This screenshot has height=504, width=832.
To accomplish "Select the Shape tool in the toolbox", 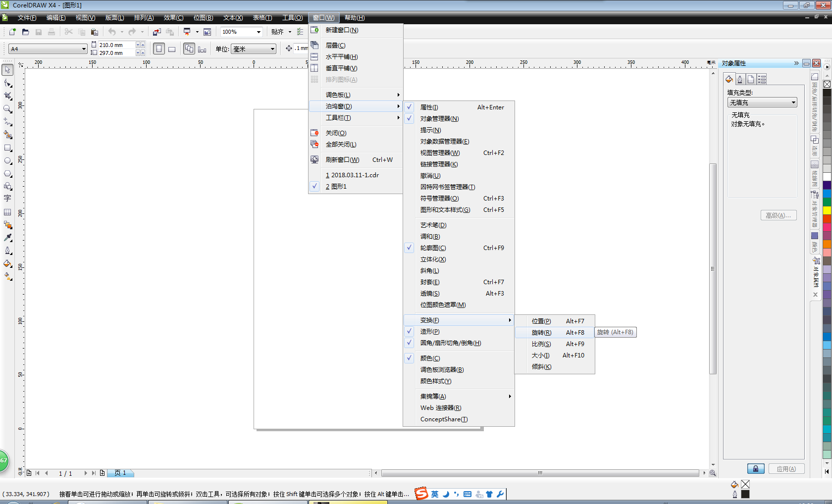I will coord(7,83).
